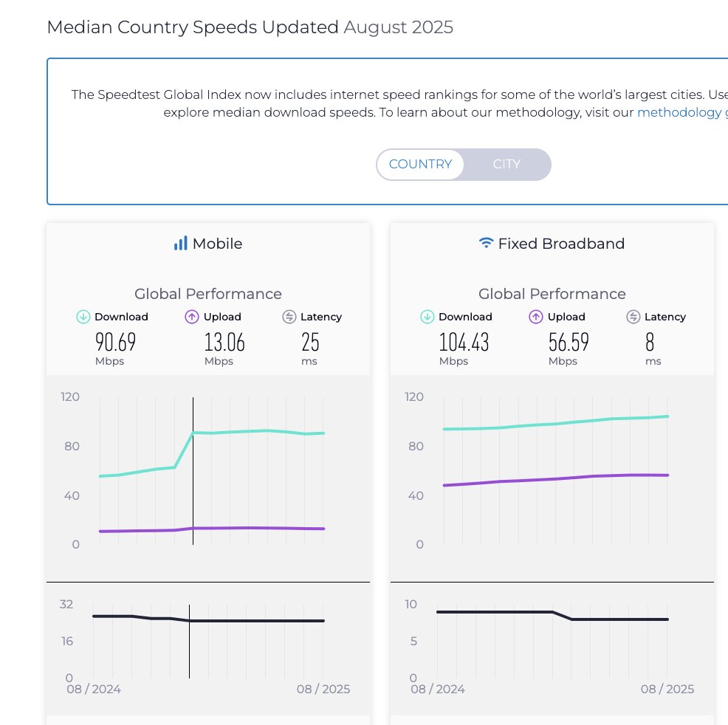Click the Mobile signal bars icon
The image size is (728, 725).
coord(180,244)
